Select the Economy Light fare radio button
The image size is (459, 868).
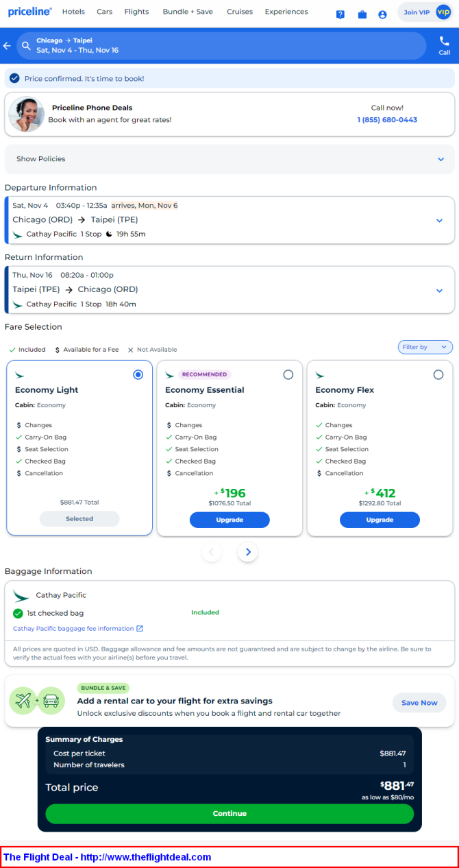[x=138, y=374]
